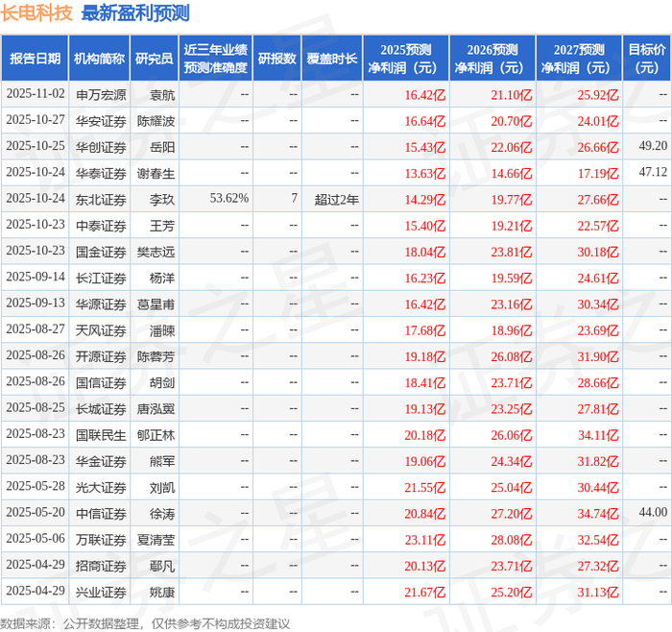Click the 目标价 column header
The width and height of the screenshot is (672, 632).
[647, 59]
